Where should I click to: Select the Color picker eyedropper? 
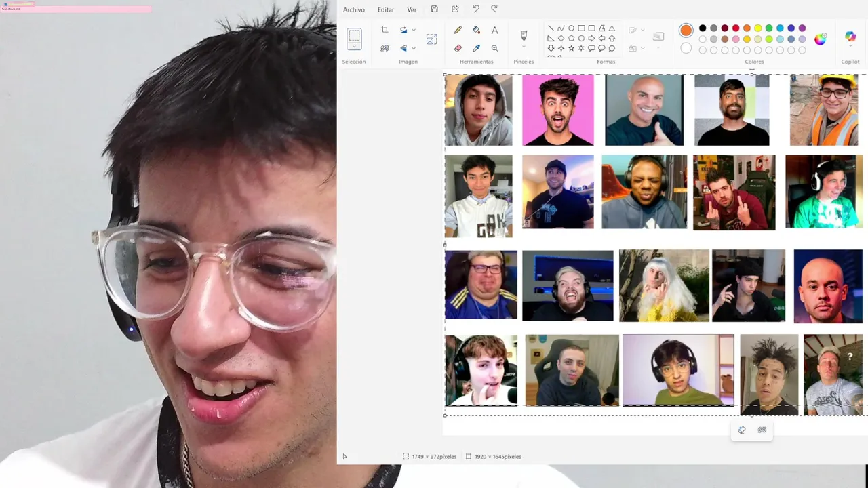(476, 48)
